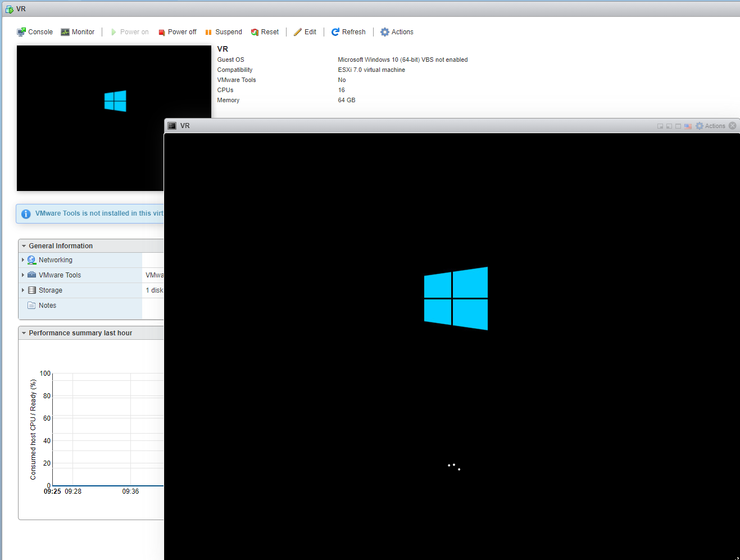Click the greyed-out Power on button
This screenshot has width=740, height=560.
(x=129, y=32)
